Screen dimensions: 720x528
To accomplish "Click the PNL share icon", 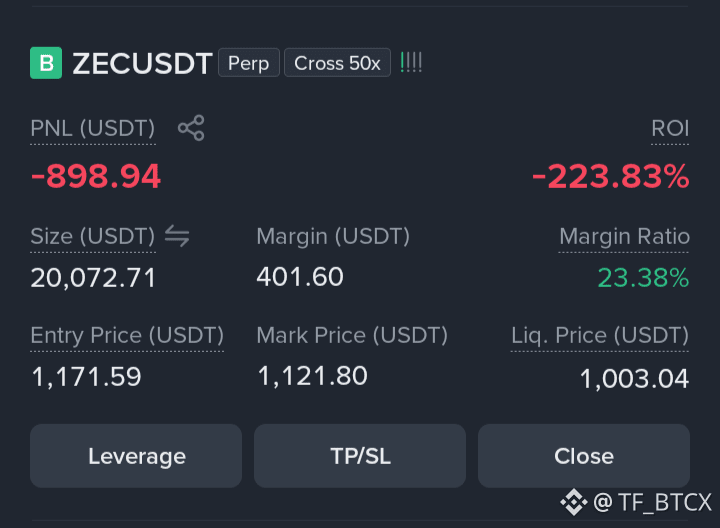I will 191,128.
